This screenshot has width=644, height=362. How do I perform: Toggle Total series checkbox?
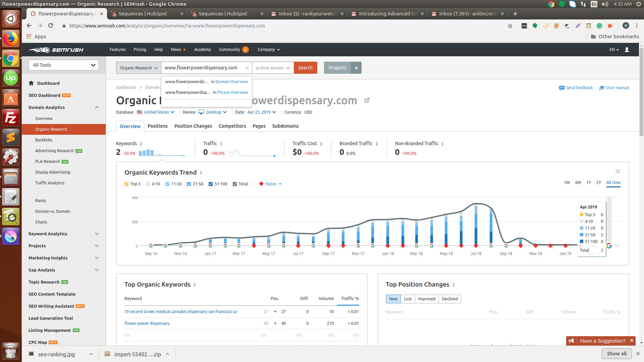coord(235,184)
